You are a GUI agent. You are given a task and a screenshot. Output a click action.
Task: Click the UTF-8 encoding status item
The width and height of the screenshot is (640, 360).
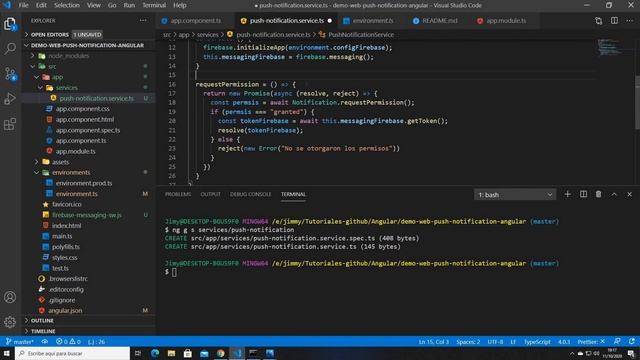coord(495,342)
